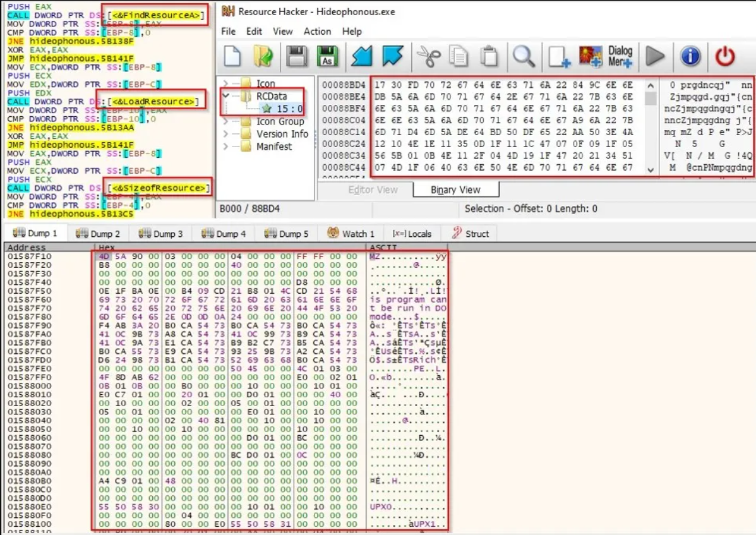Open the Struct tab
756x535 pixels.
(x=471, y=234)
